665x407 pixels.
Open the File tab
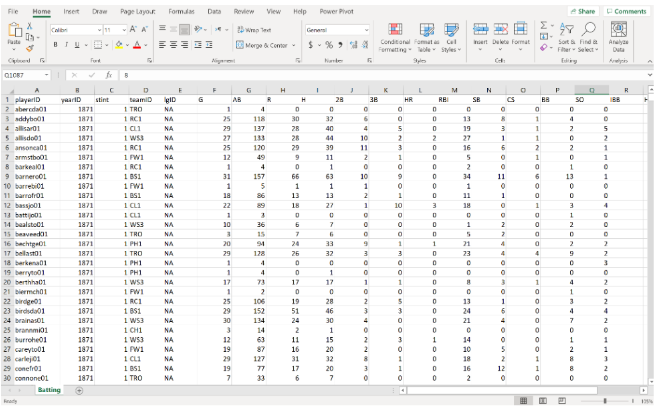pyautogui.click(x=13, y=11)
